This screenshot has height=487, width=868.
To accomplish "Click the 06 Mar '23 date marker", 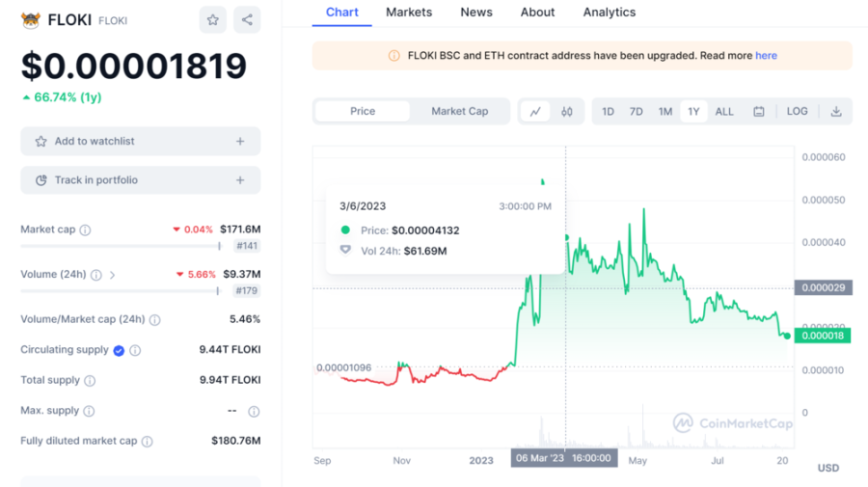I will point(564,458).
